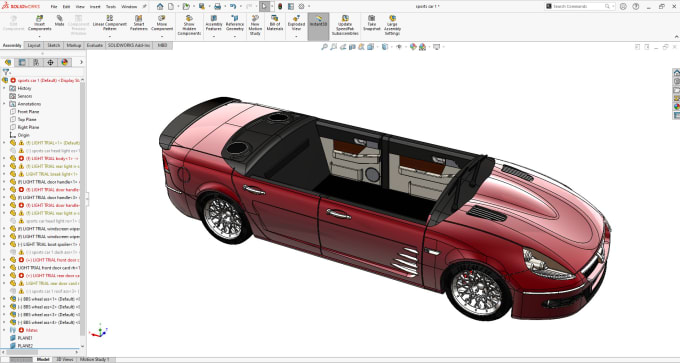
Task: Select Linear Component Pattern tool
Action: pos(110,23)
